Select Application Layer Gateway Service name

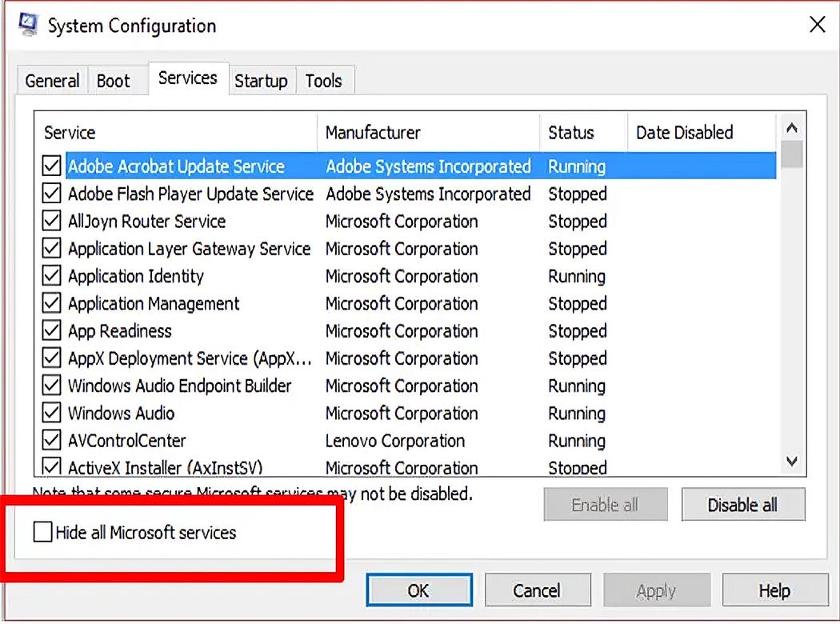point(189,249)
